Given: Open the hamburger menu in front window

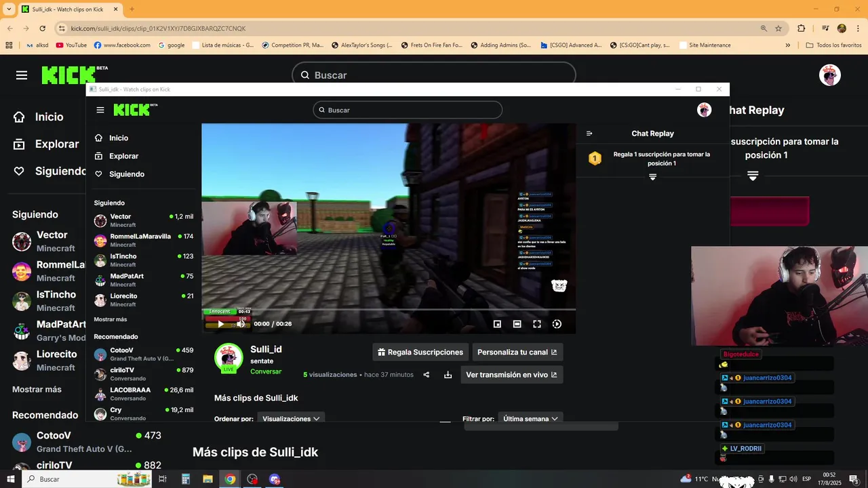Looking at the screenshot, I should click(100, 110).
